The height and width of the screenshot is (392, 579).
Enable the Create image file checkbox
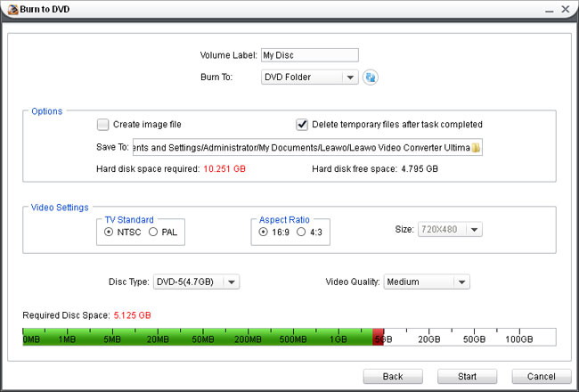pos(103,125)
